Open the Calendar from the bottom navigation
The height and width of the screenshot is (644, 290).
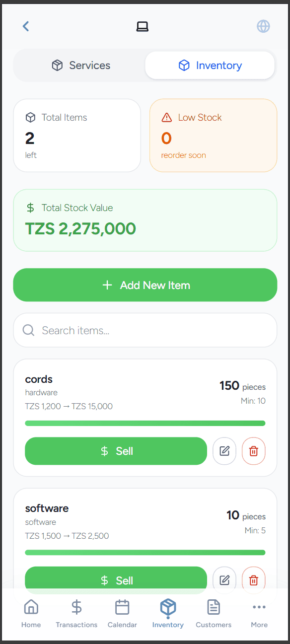[x=122, y=613]
